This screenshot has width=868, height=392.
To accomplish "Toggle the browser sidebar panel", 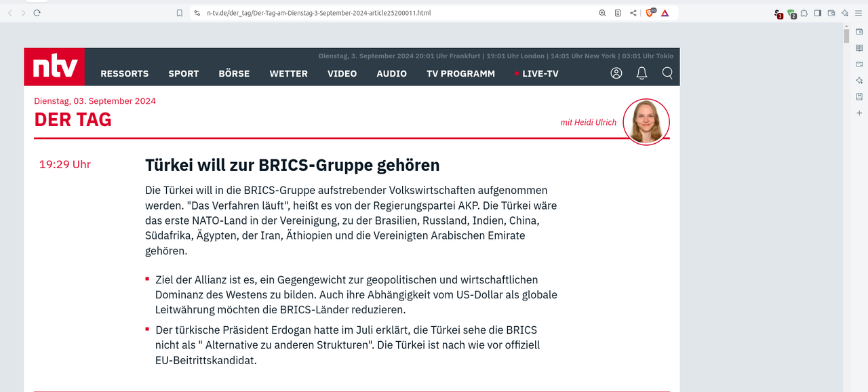I will point(818,13).
